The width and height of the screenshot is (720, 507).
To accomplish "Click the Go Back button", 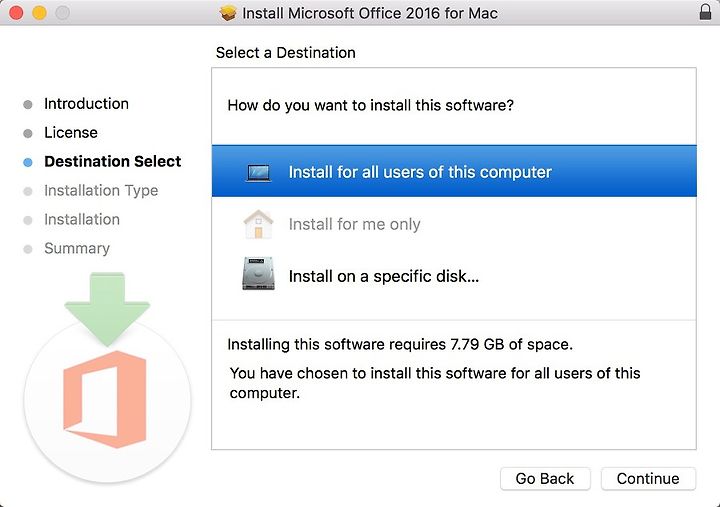I will pos(545,479).
